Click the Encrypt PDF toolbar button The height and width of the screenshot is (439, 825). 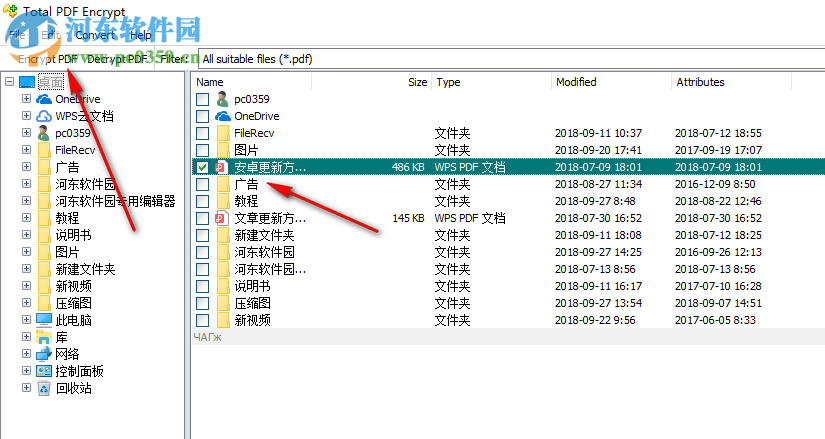click(48, 59)
